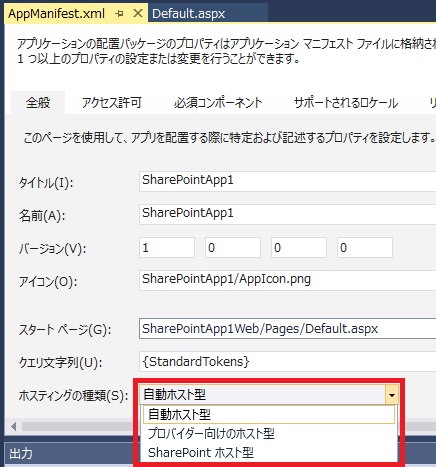Click the first version number box
The image size is (436, 467).
pyautogui.click(x=167, y=248)
